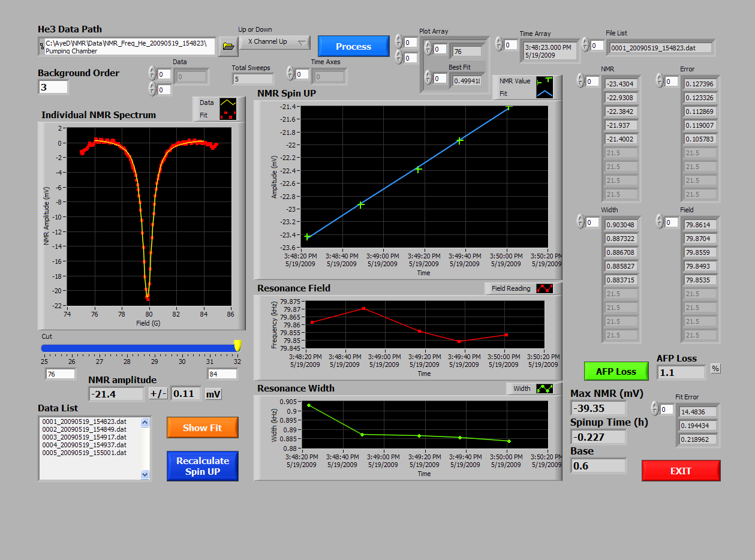This screenshot has width=755, height=560.
Task: Click Recalculate Spin UP button
Action: pyautogui.click(x=203, y=466)
